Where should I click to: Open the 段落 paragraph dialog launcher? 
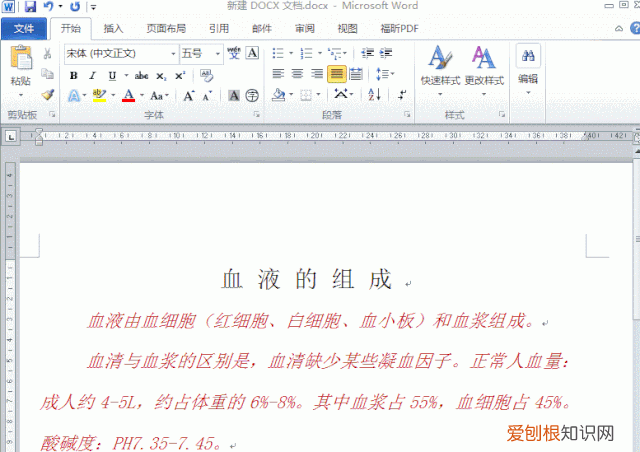pos(407,115)
